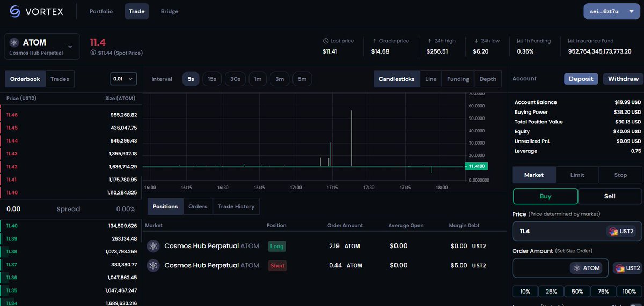Choose the Buy side
The width and height of the screenshot is (644, 306).
point(545,196)
